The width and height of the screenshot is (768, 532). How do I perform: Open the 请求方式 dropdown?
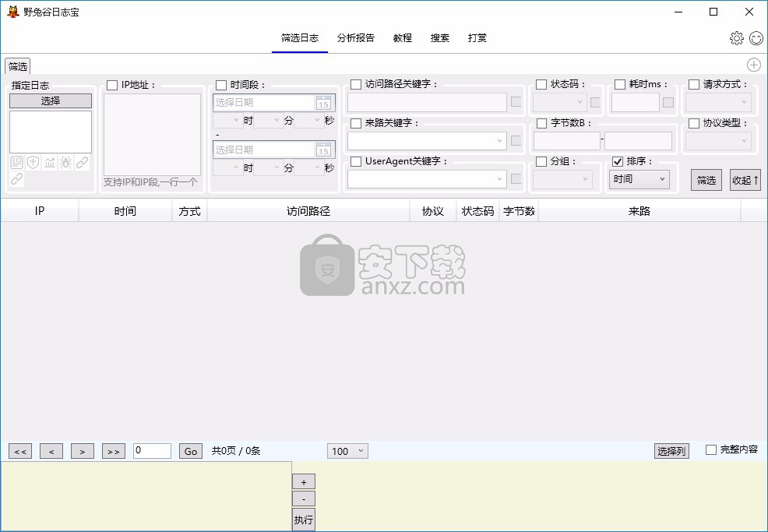coord(718,102)
